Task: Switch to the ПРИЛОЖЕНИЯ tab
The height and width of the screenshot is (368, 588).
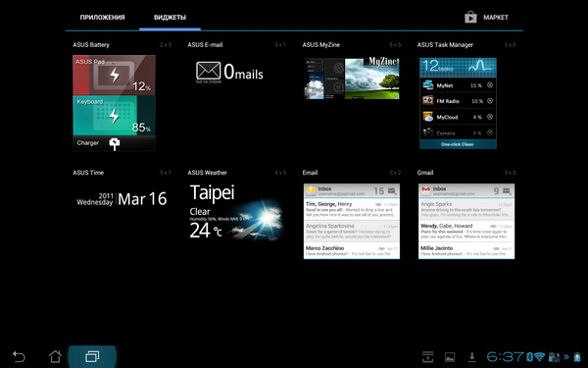Action: click(102, 18)
